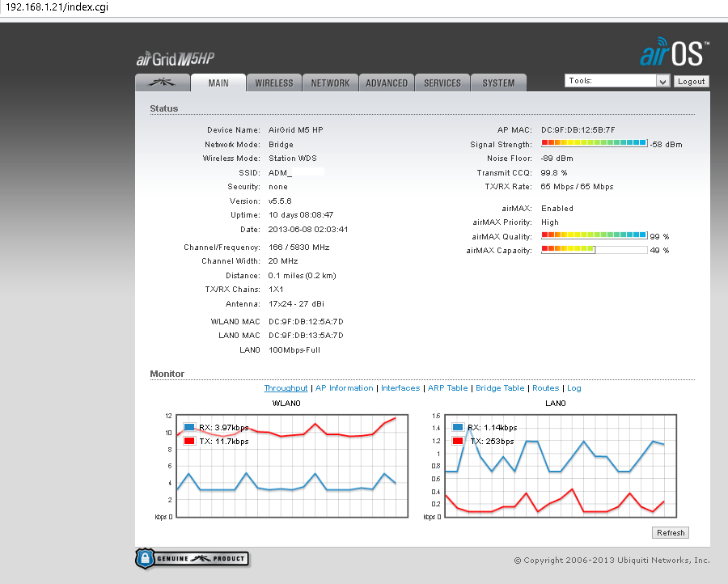The width and height of the screenshot is (728, 584).
Task: Open the Throughput monitor link
Action: click(286, 388)
